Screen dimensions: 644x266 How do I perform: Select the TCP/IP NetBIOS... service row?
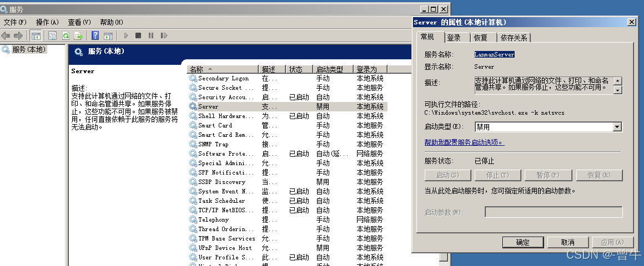(288, 210)
